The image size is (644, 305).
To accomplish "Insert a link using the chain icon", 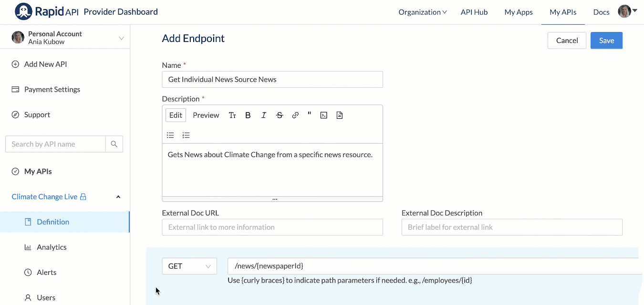I will [295, 115].
